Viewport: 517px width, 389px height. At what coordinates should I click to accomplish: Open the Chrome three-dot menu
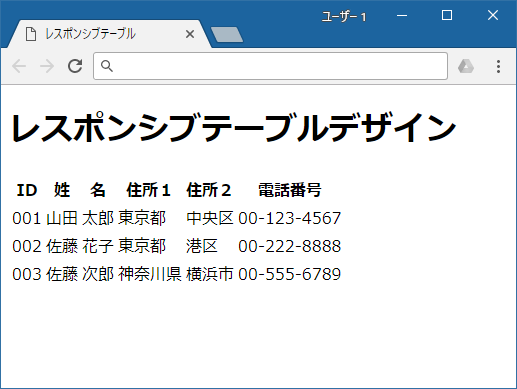(498, 66)
